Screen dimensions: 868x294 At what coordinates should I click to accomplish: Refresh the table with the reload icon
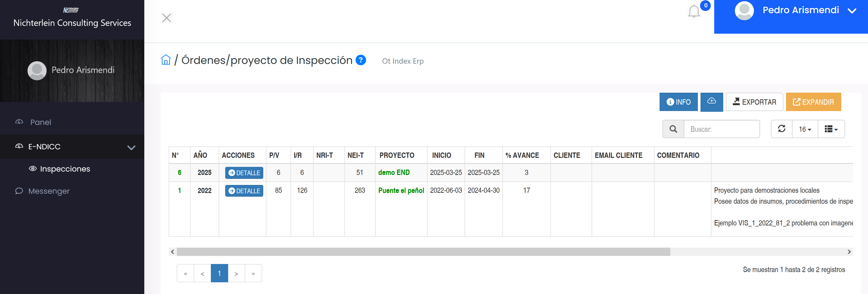point(781,129)
